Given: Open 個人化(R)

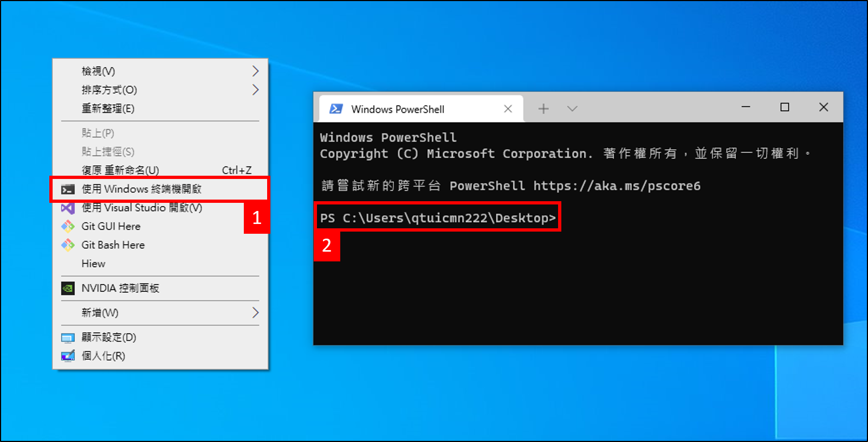Looking at the screenshot, I should coord(160,356).
